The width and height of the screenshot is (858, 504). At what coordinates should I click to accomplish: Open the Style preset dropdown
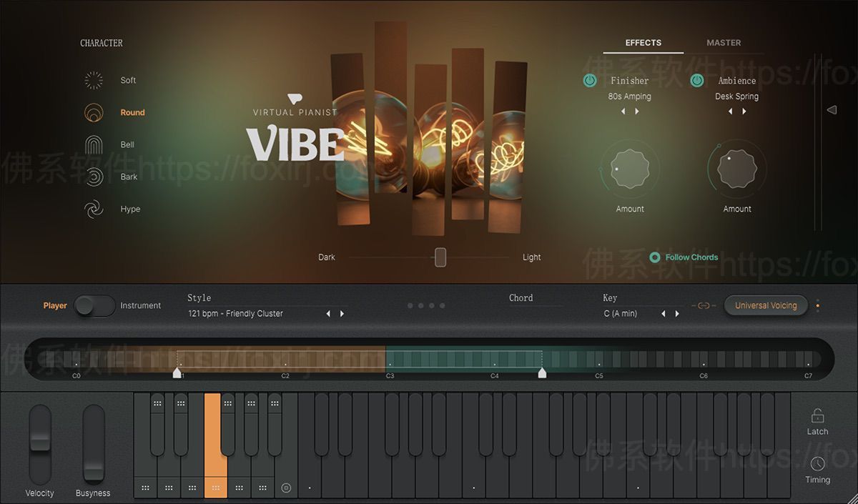tap(254, 314)
